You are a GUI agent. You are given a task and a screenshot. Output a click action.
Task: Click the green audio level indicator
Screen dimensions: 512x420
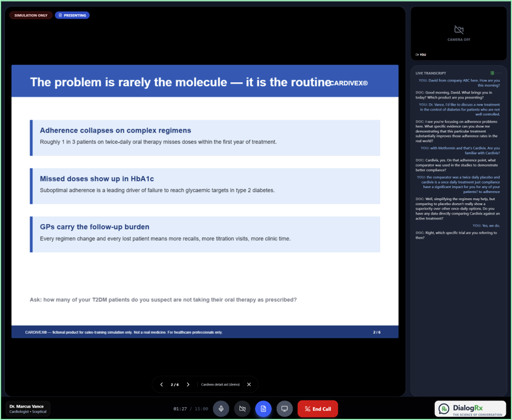pyautogui.click(x=492, y=73)
